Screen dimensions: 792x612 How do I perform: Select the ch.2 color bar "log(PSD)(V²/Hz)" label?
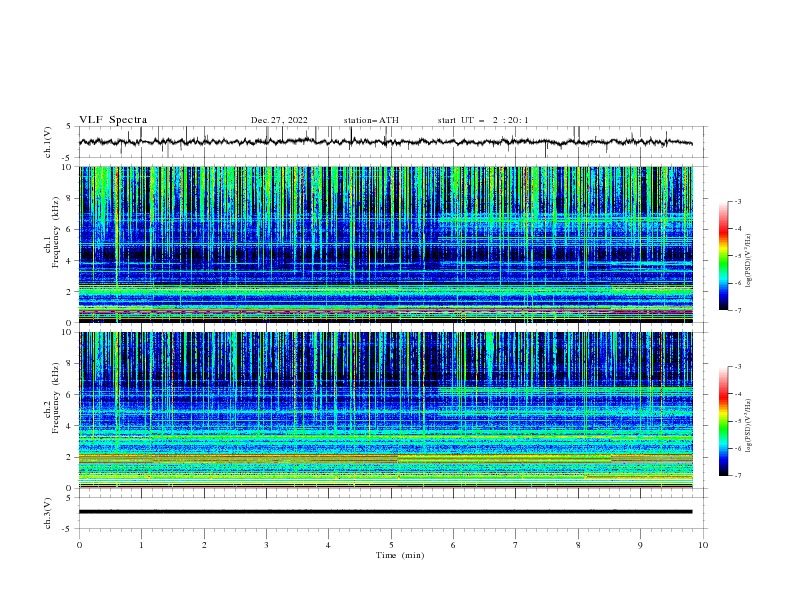[749, 426]
